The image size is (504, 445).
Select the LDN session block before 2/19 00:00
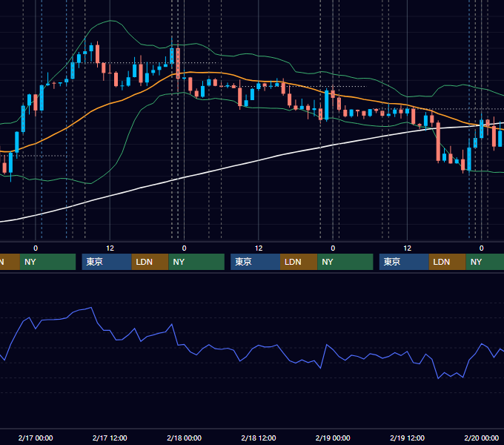pyautogui.click(x=299, y=262)
